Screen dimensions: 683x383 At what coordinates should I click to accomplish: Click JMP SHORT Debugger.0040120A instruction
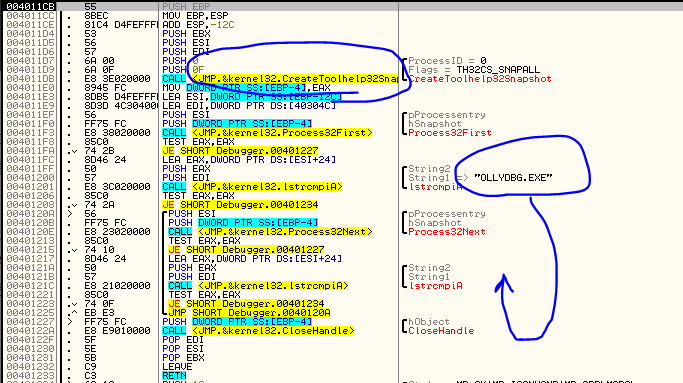[x=249, y=313]
